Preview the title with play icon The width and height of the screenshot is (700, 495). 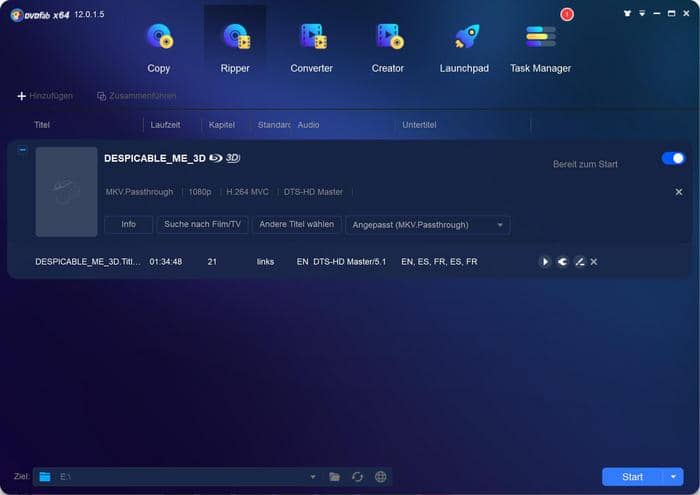[545, 262]
